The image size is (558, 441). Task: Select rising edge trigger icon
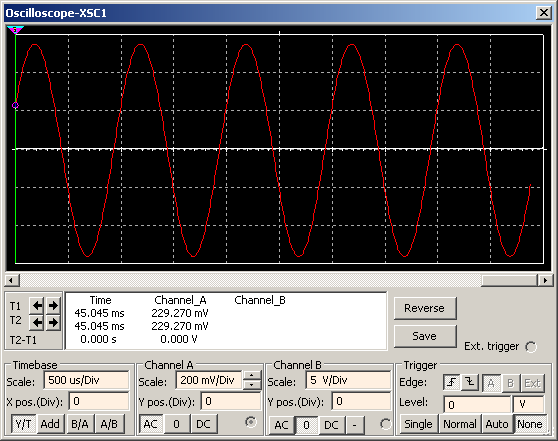coord(452,383)
